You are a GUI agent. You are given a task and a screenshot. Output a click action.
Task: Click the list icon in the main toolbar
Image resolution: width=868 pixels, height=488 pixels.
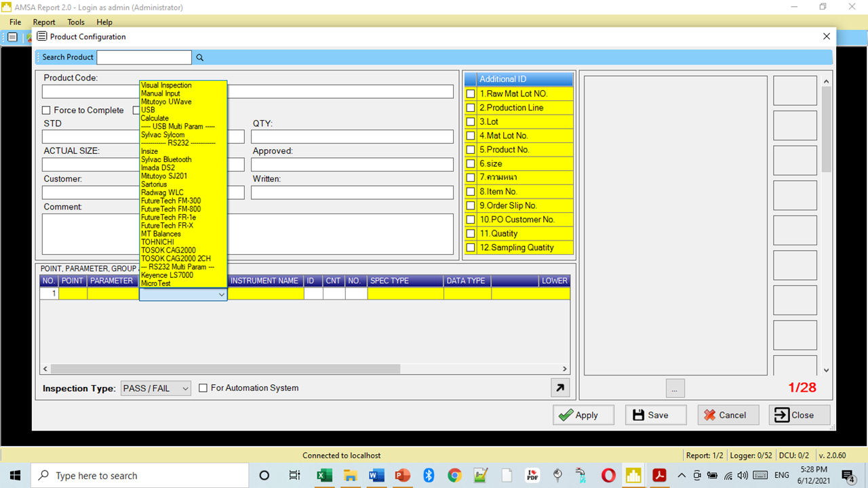tap(12, 37)
